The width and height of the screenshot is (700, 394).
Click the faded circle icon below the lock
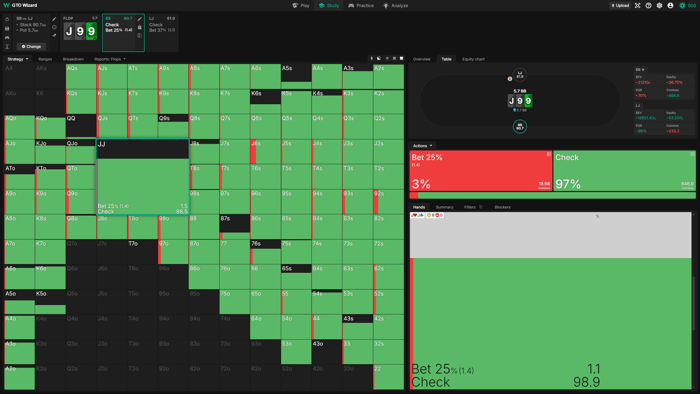[140, 35]
